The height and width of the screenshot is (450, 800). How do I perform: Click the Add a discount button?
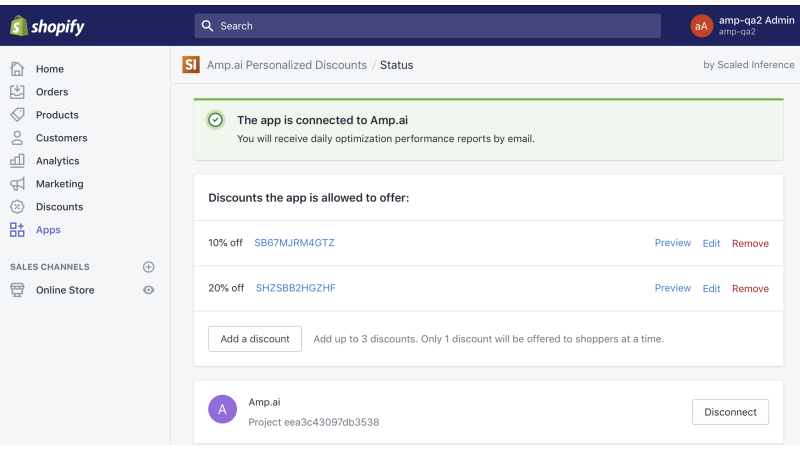pyautogui.click(x=255, y=339)
